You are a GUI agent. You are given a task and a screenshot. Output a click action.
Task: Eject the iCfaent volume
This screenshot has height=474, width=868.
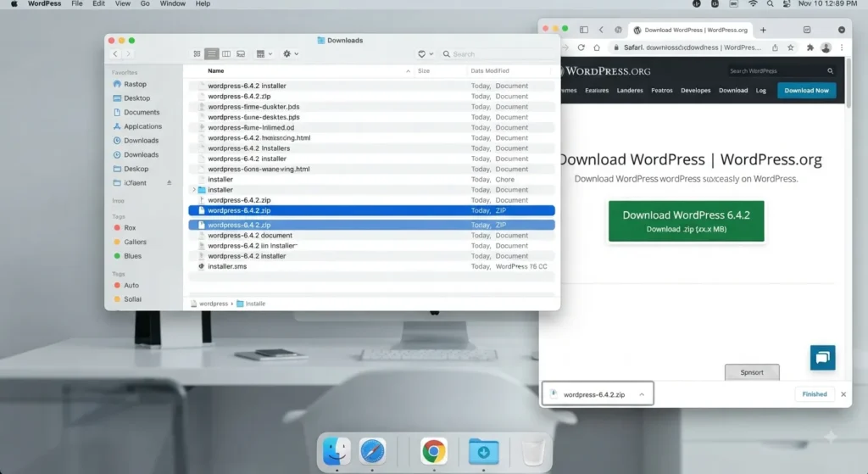pyautogui.click(x=170, y=183)
